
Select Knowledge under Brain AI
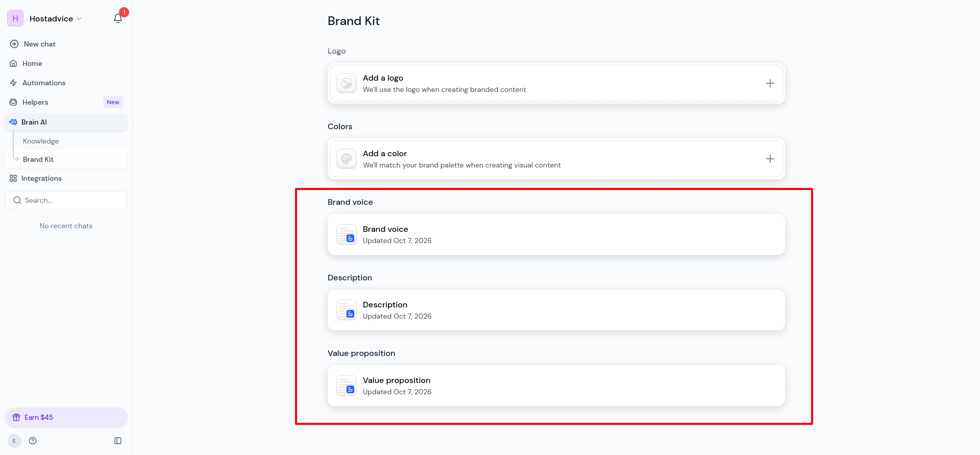[x=41, y=141]
